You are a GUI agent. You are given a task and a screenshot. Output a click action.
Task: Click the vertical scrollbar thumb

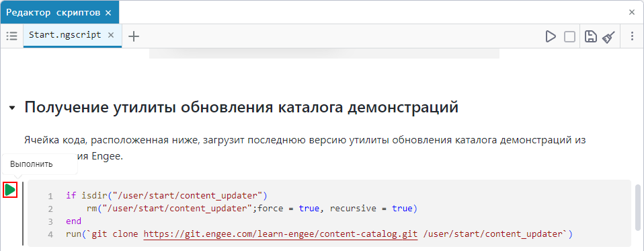[638, 207]
